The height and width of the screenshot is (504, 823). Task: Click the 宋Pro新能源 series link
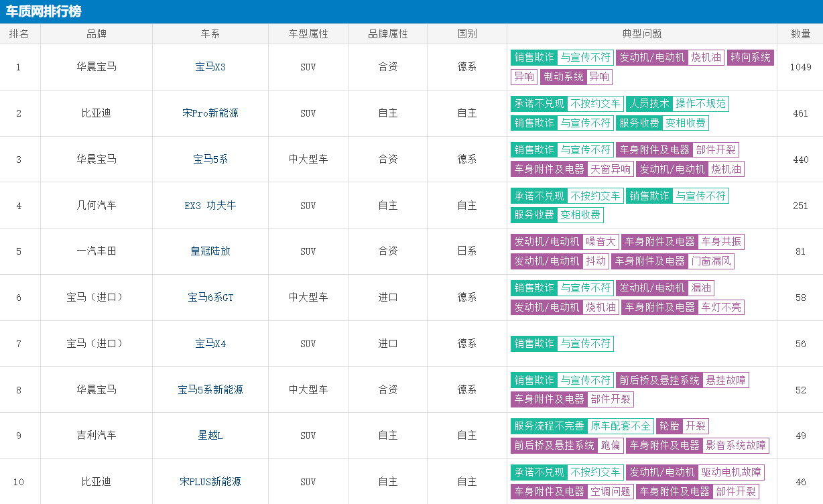(x=210, y=113)
